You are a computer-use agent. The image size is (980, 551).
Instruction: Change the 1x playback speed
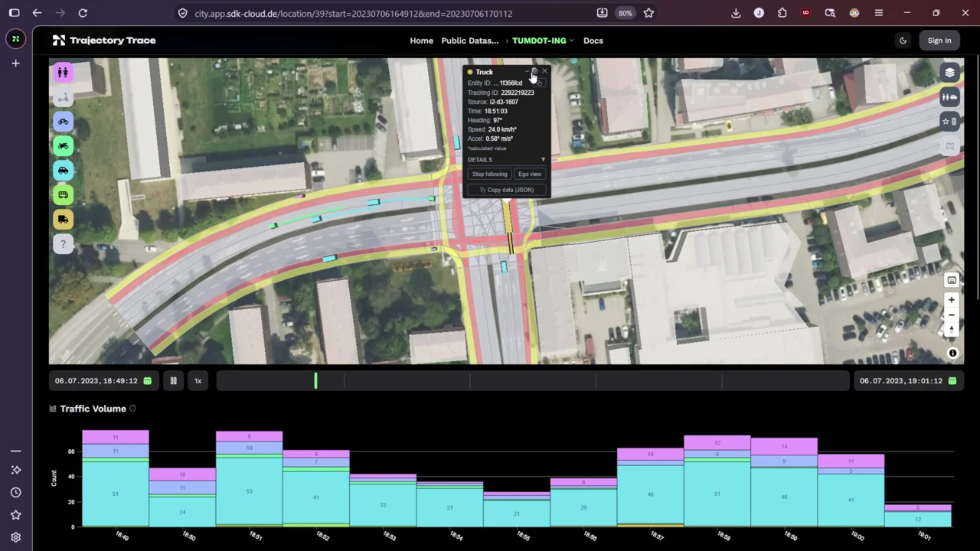tap(198, 381)
